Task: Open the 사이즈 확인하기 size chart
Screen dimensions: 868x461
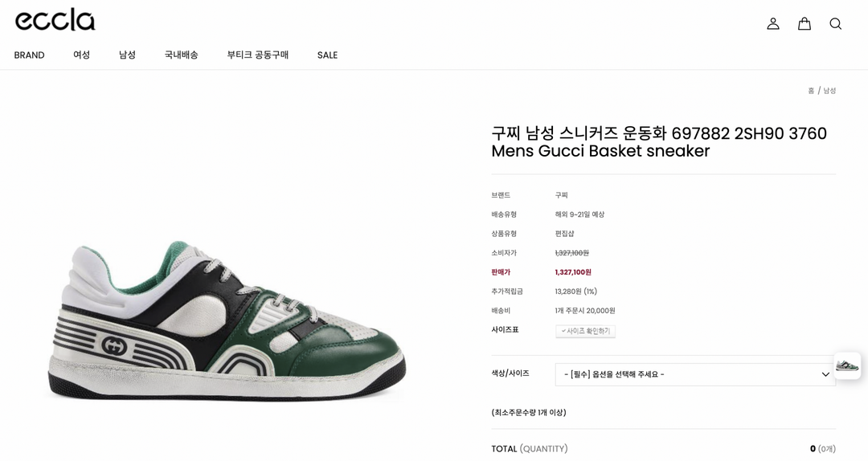Action: 585,331
